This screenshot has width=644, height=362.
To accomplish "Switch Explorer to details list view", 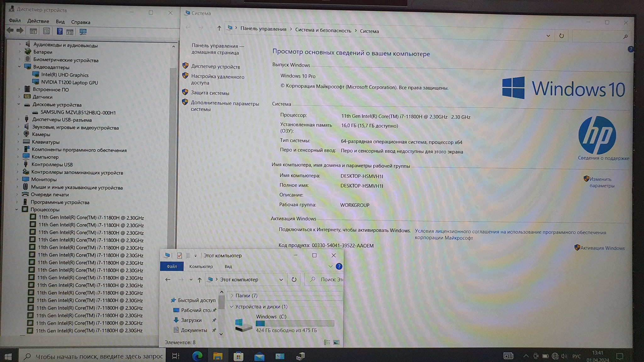I will click(327, 342).
